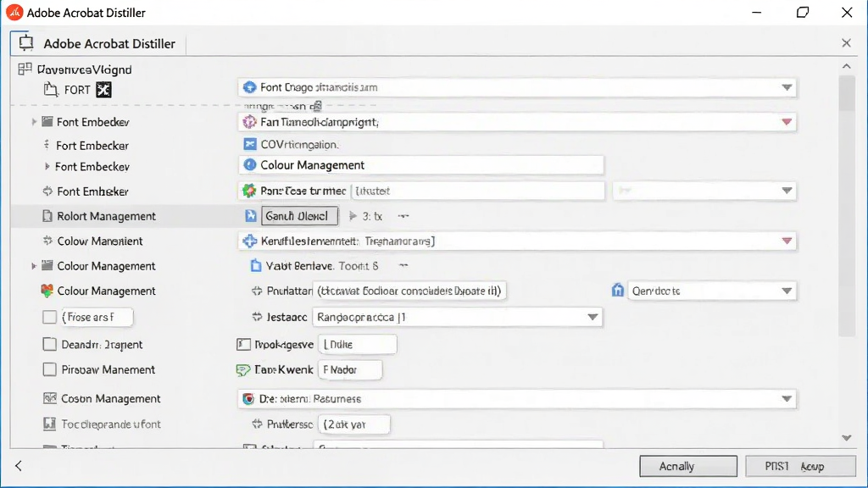Image resolution: width=868 pixels, height=488 pixels.
Task: Open the Fan Tianedh dropdown red arrow
Action: [786, 122]
